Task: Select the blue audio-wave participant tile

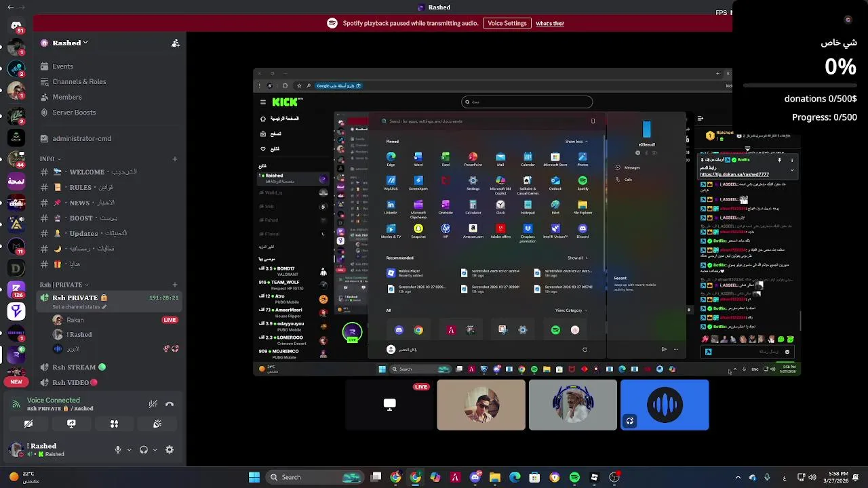Action: 665,405
